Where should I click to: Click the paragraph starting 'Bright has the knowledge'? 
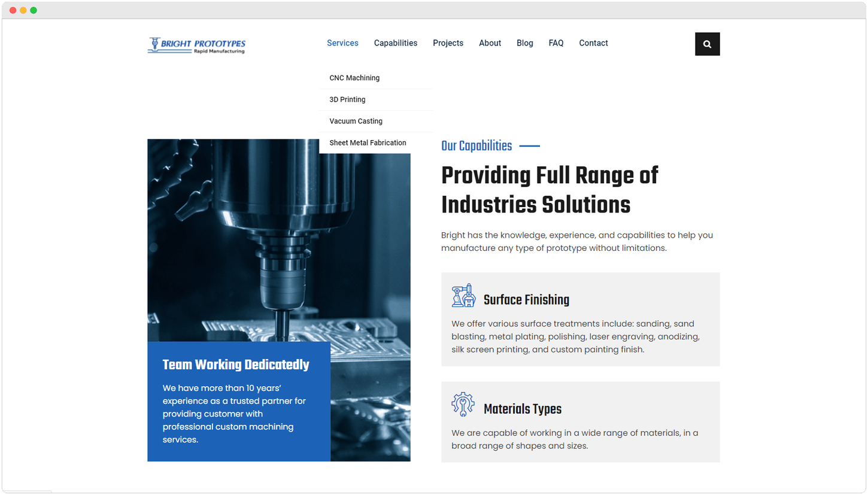click(577, 242)
